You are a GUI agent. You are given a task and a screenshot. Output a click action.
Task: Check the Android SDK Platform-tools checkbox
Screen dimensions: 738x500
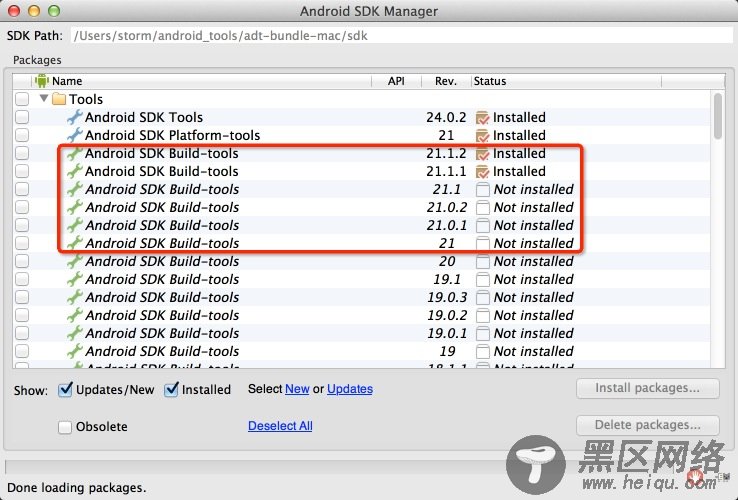point(22,135)
